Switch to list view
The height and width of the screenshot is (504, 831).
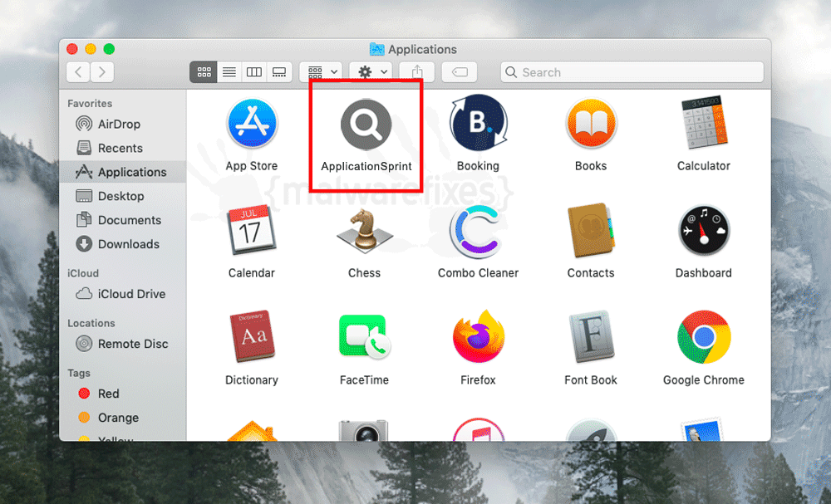229,72
